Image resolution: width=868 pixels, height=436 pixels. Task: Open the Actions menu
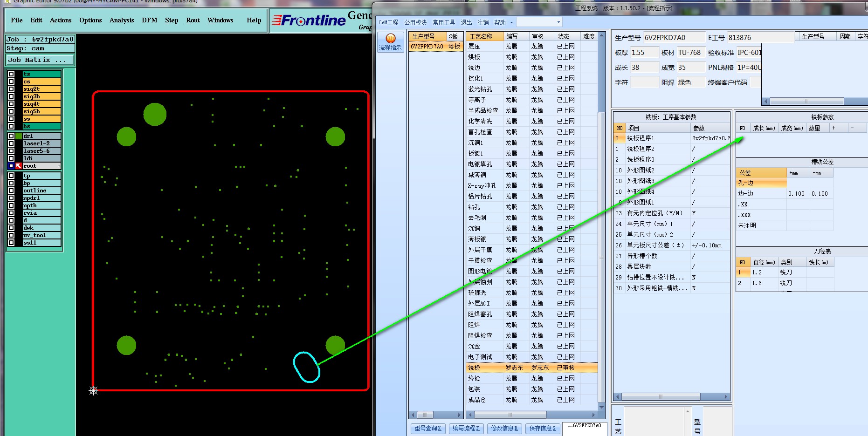61,20
